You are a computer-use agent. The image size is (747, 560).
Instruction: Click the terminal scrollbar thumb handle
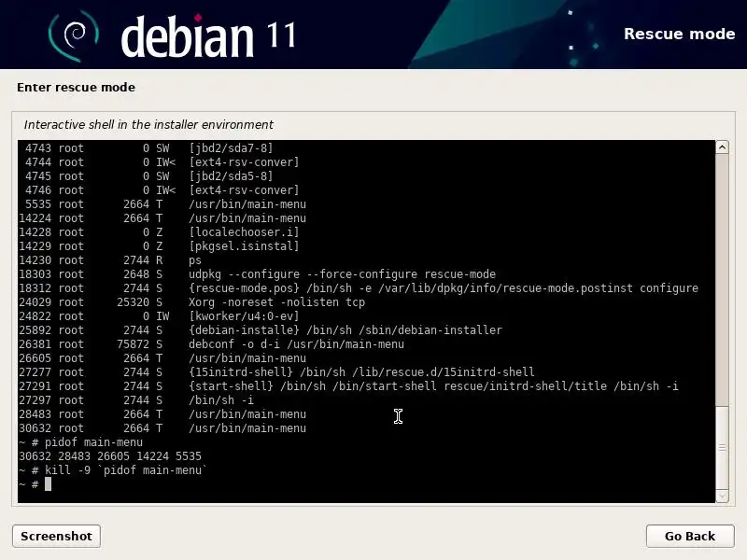click(722, 448)
